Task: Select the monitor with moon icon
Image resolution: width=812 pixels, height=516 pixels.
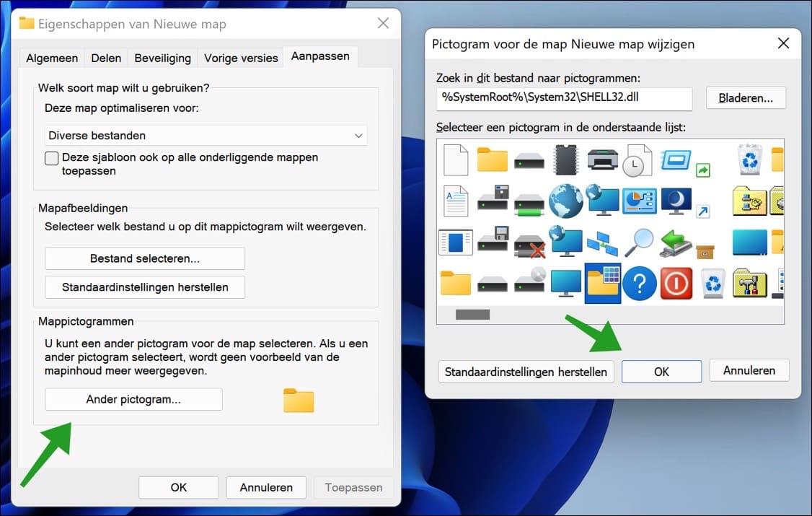Action: pos(677,199)
